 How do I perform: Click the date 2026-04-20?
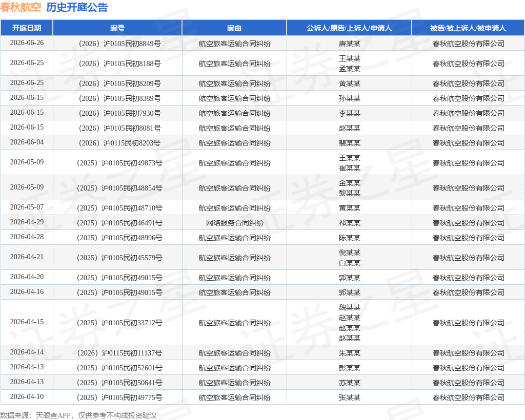(x=27, y=277)
